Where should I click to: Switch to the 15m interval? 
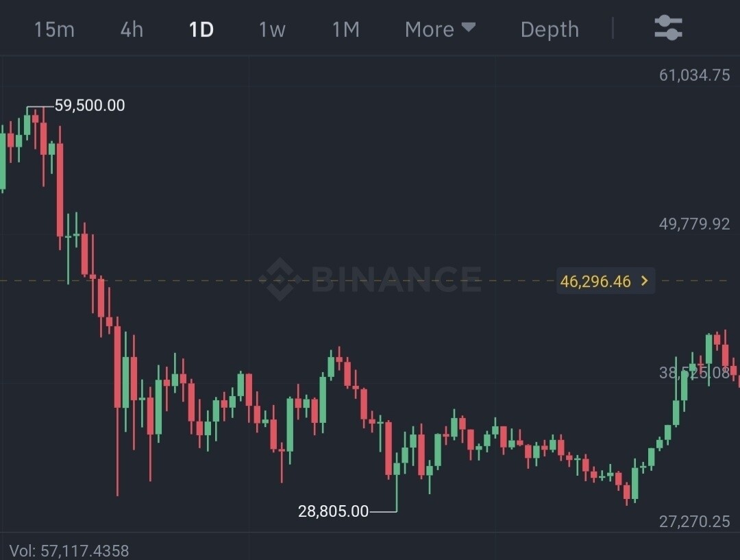pyautogui.click(x=54, y=29)
